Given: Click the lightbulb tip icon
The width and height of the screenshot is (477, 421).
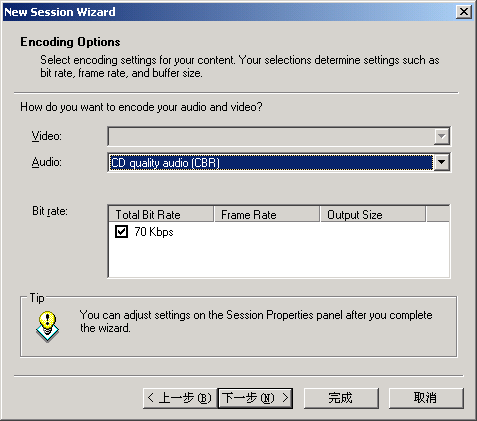Looking at the screenshot, I should click(x=47, y=327).
